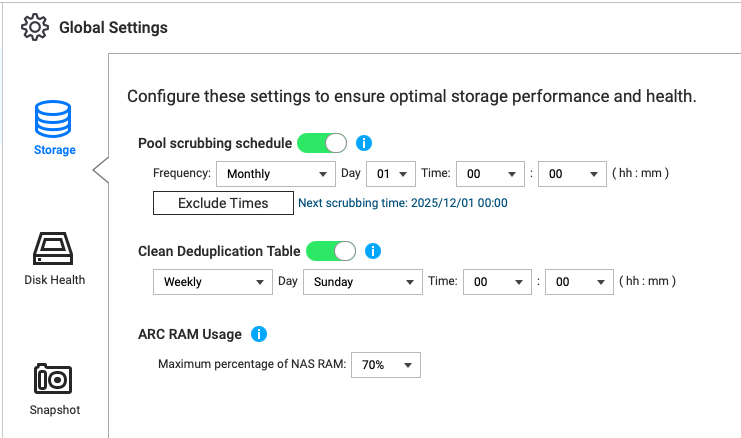Open the Disk Health section icon
Screen dimensions: 741x438
coord(54,248)
